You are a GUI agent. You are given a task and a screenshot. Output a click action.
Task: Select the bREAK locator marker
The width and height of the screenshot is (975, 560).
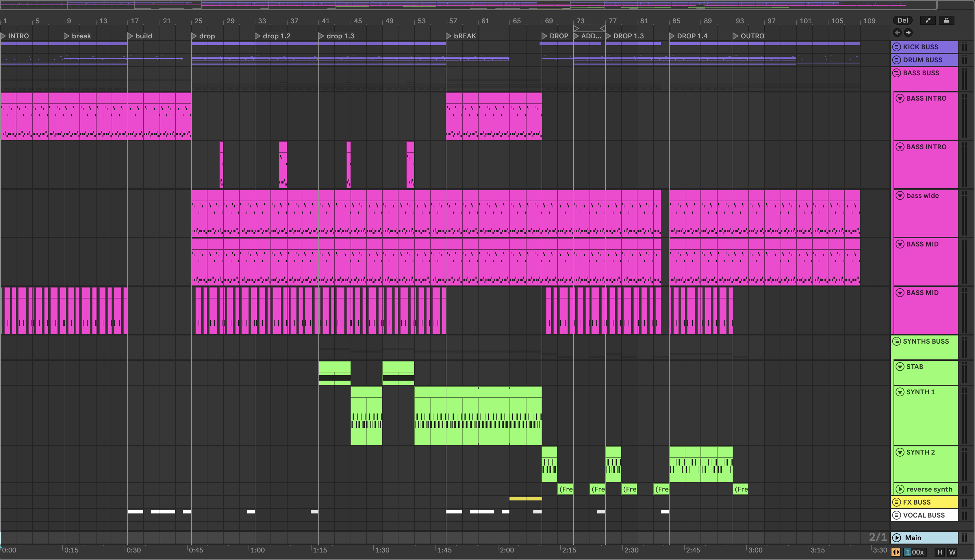pyautogui.click(x=449, y=36)
